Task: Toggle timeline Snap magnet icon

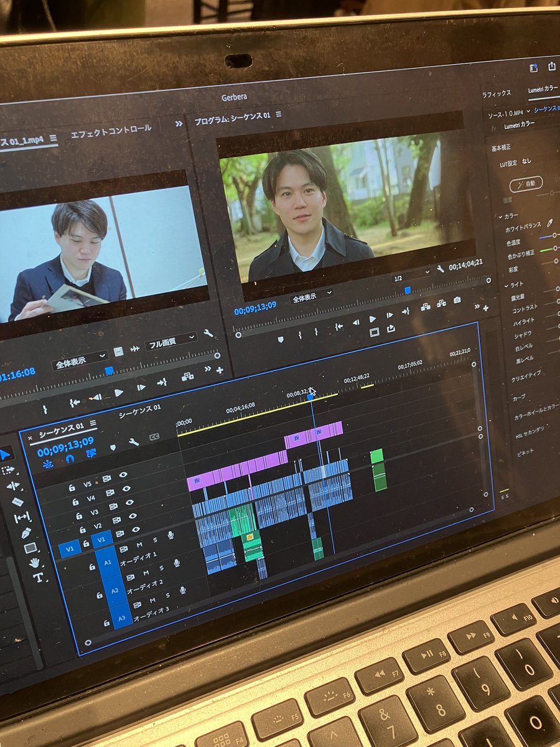Action: 69,459
